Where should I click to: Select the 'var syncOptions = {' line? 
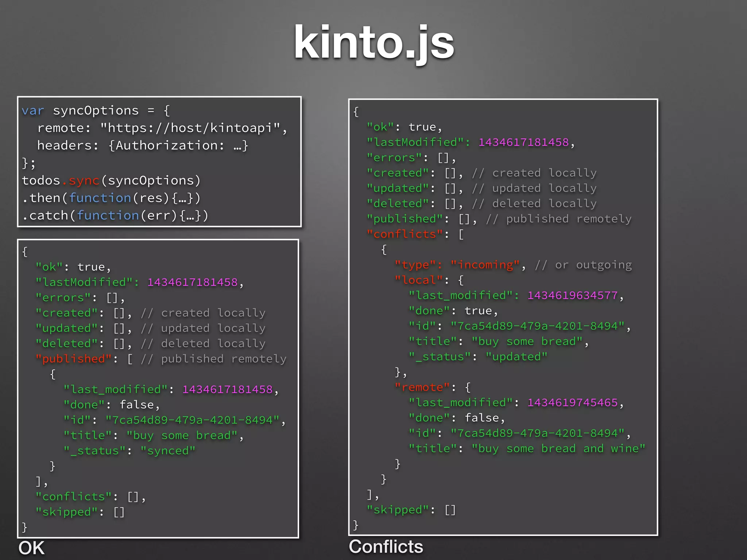tap(96, 110)
